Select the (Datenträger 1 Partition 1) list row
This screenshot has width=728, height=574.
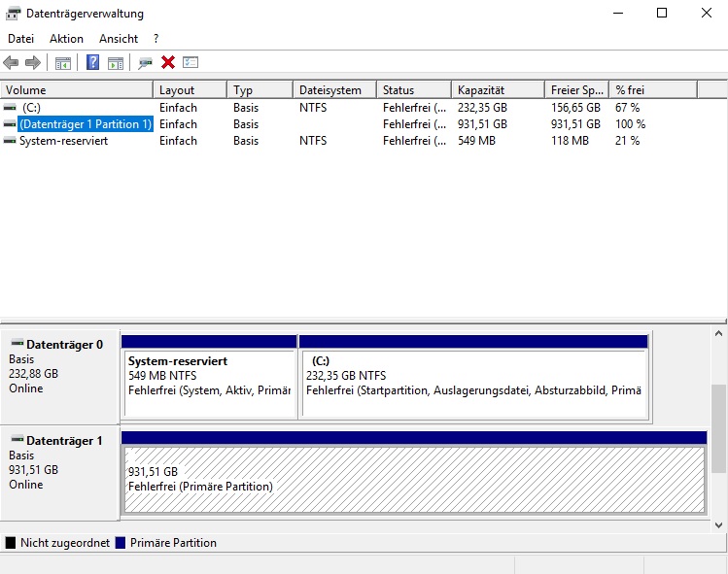click(86, 124)
